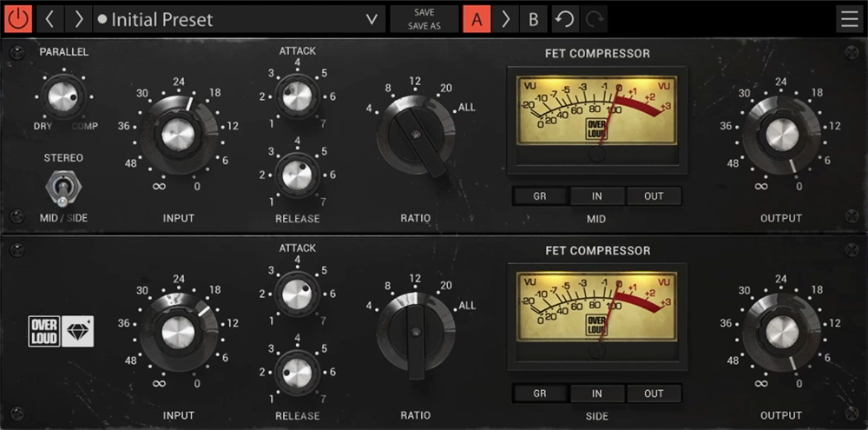Click the DRY label under PARALLEL
This screenshot has width=868, height=430.
(x=43, y=126)
